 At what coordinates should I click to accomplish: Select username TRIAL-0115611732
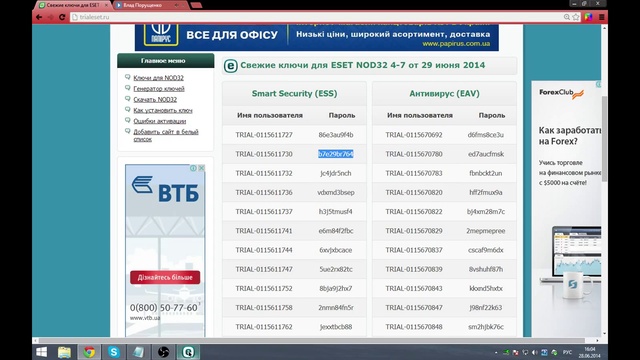coord(264,173)
